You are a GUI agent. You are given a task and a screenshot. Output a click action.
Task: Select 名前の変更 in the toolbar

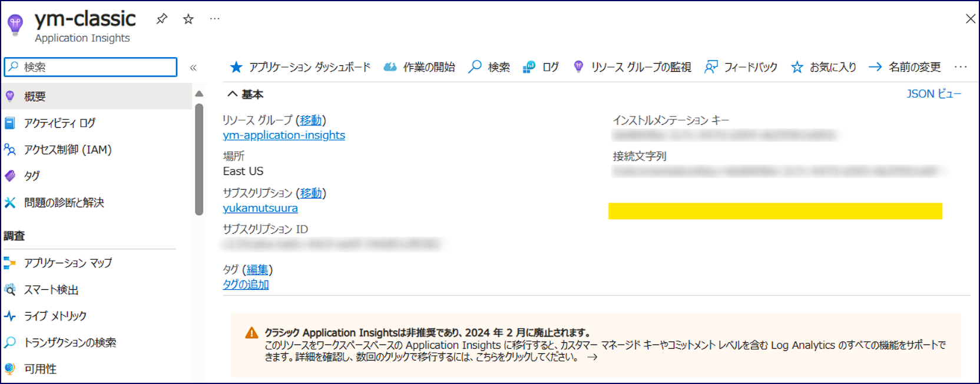(x=905, y=67)
